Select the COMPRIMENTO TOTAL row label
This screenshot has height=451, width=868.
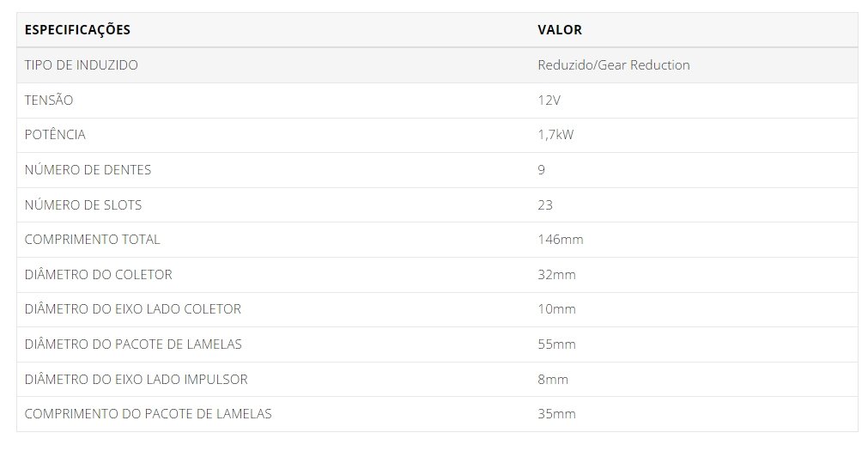tap(93, 240)
